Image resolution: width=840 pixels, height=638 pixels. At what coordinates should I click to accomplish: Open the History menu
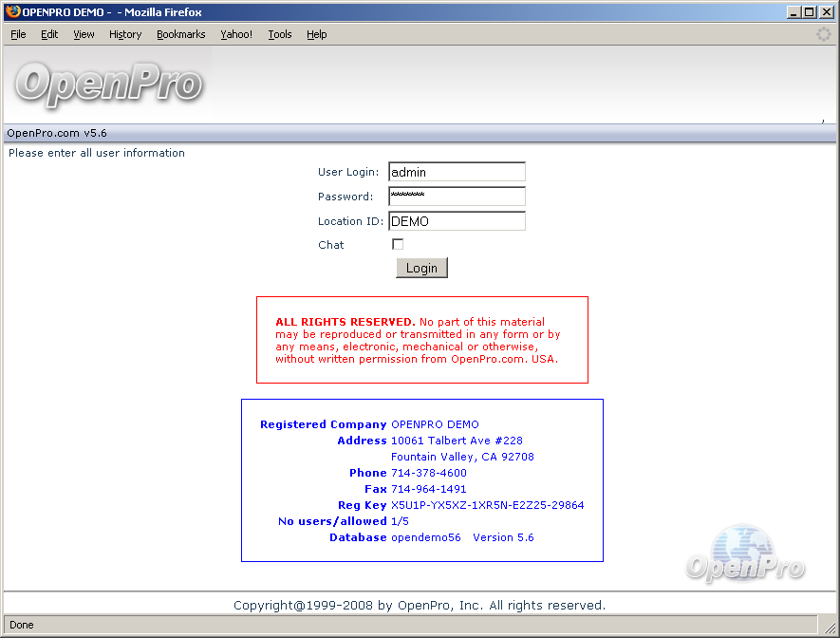[125, 34]
